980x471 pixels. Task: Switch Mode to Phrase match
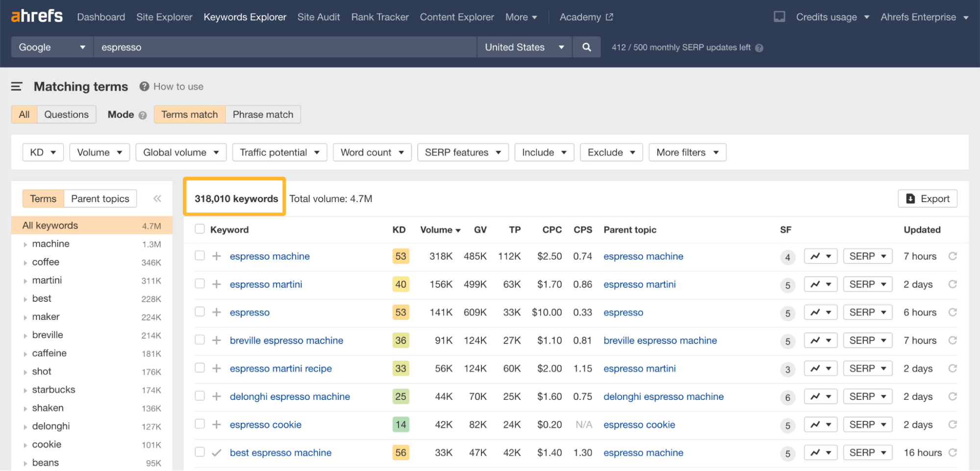click(263, 114)
